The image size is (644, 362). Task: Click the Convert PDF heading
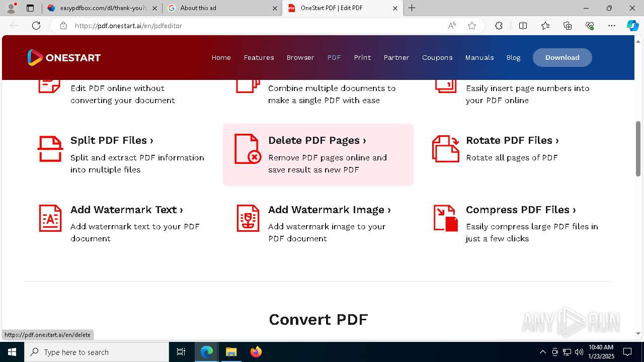(x=318, y=319)
